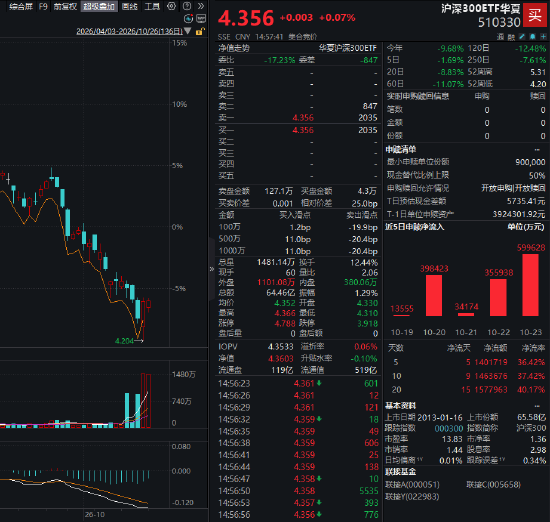Click the 20-day net inflow 1577963
The height and width of the screenshot is (522, 550).
pyautogui.click(x=491, y=390)
